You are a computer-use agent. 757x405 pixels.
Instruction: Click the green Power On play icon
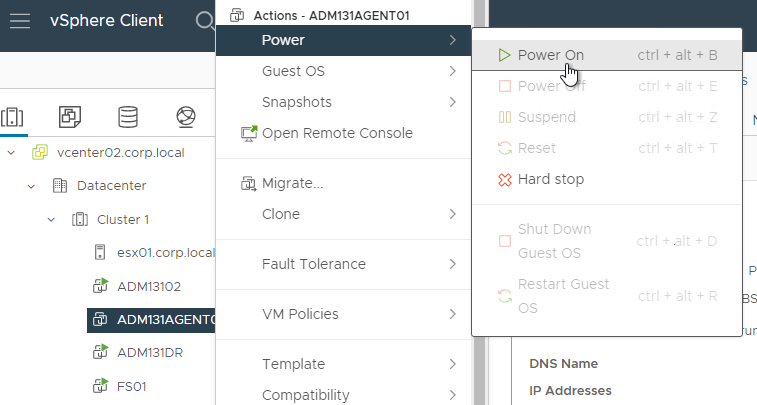tap(505, 55)
